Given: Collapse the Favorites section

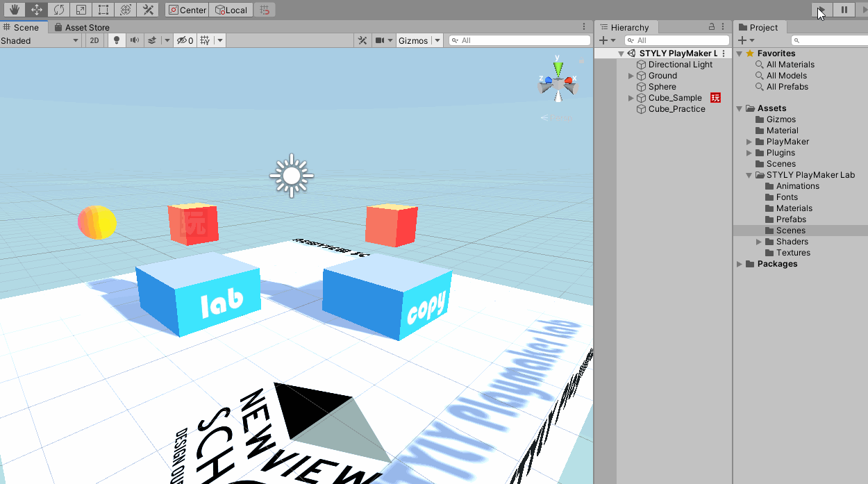Looking at the screenshot, I should tap(740, 53).
